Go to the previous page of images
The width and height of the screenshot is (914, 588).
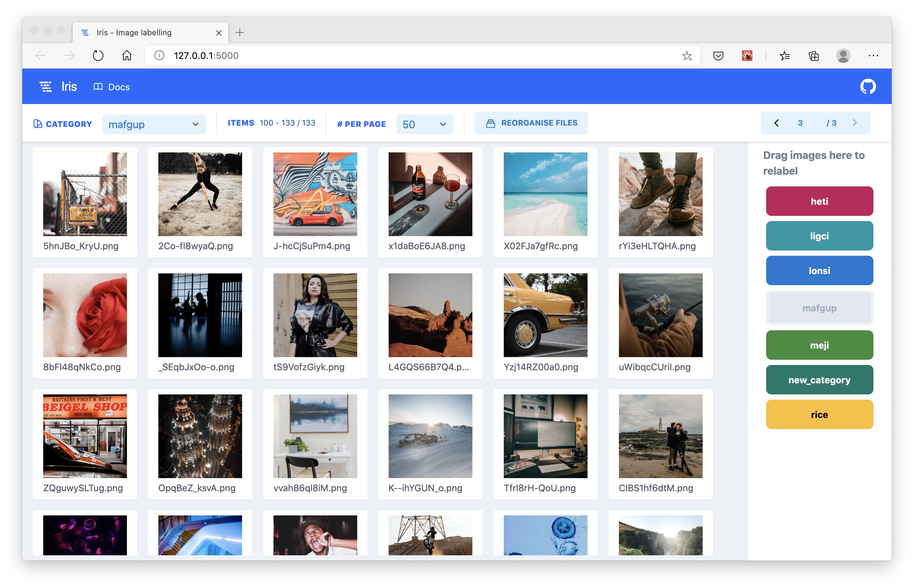click(x=776, y=123)
